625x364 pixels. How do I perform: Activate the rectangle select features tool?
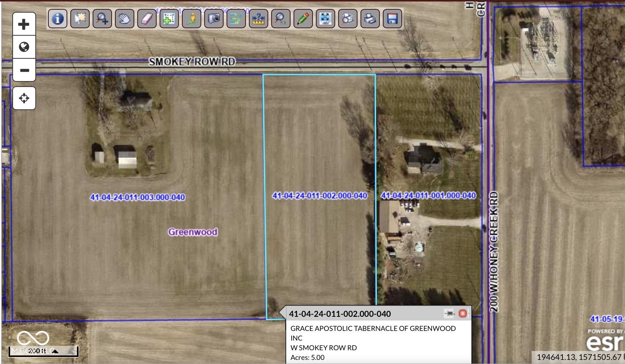click(80, 19)
